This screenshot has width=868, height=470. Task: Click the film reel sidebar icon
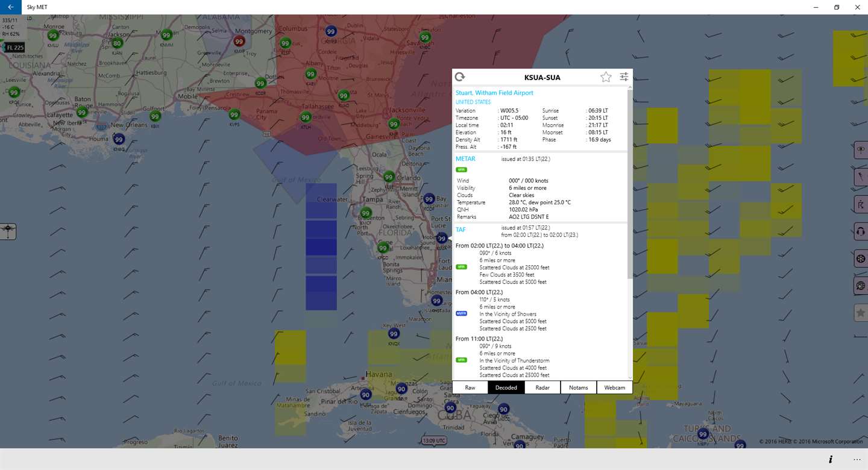pyautogui.click(x=861, y=259)
